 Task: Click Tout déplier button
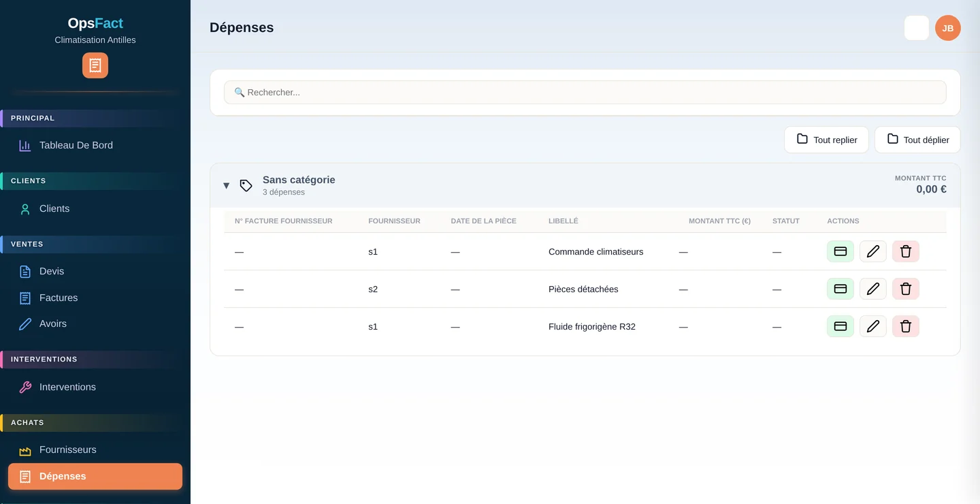[x=917, y=140]
